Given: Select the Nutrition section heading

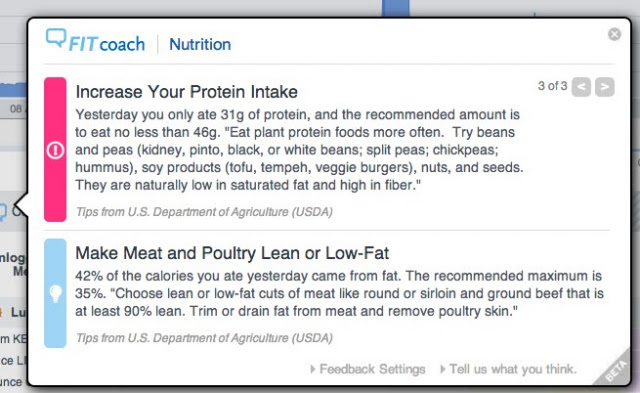Looking at the screenshot, I should [200, 44].
